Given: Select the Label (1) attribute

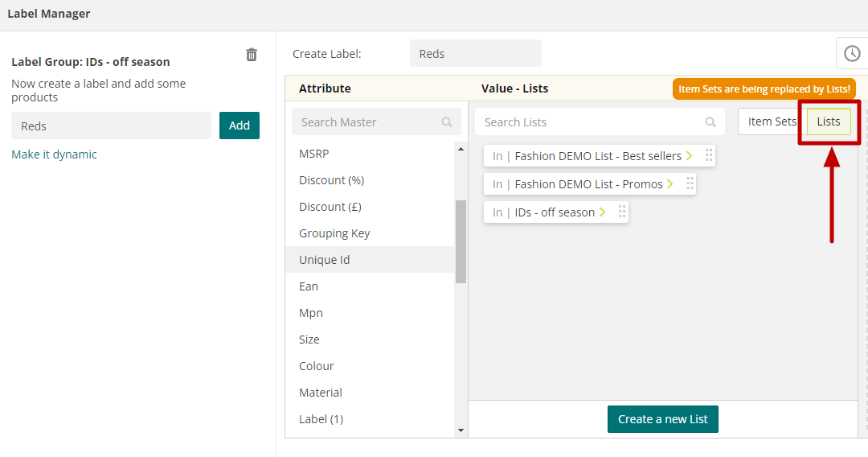Looking at the screenshot, I should [x=321, y=419].
